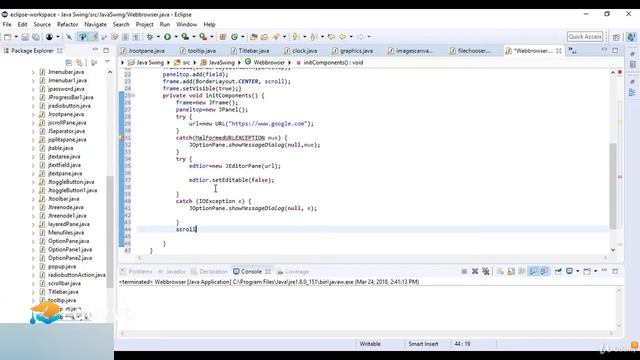Viewport: 640px width, 360px height.
Task: Collapse all in Package Explorer
Action: point(69,63)
